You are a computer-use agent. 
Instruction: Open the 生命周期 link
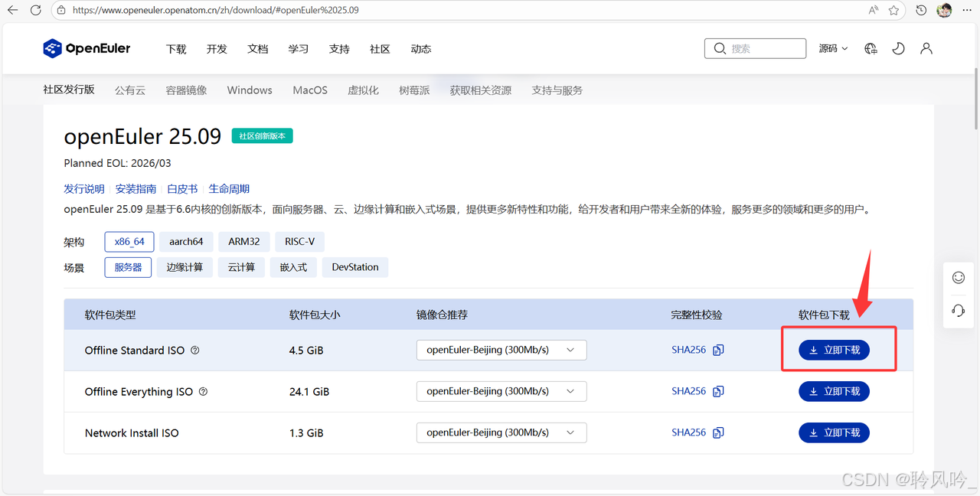229,189
